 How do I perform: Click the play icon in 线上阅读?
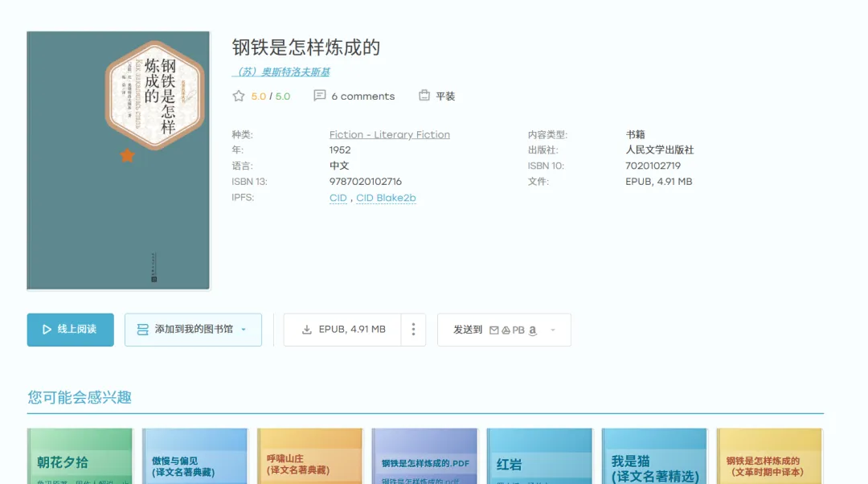tap(47, 330)
